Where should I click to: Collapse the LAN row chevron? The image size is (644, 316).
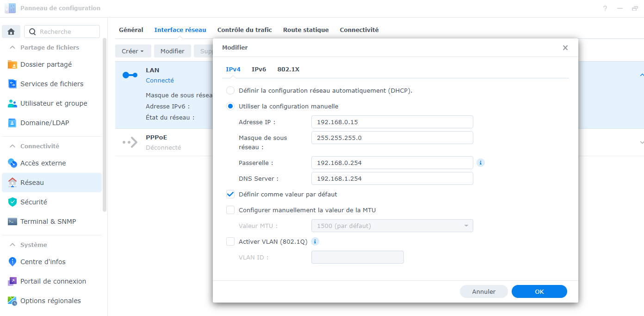641,75
